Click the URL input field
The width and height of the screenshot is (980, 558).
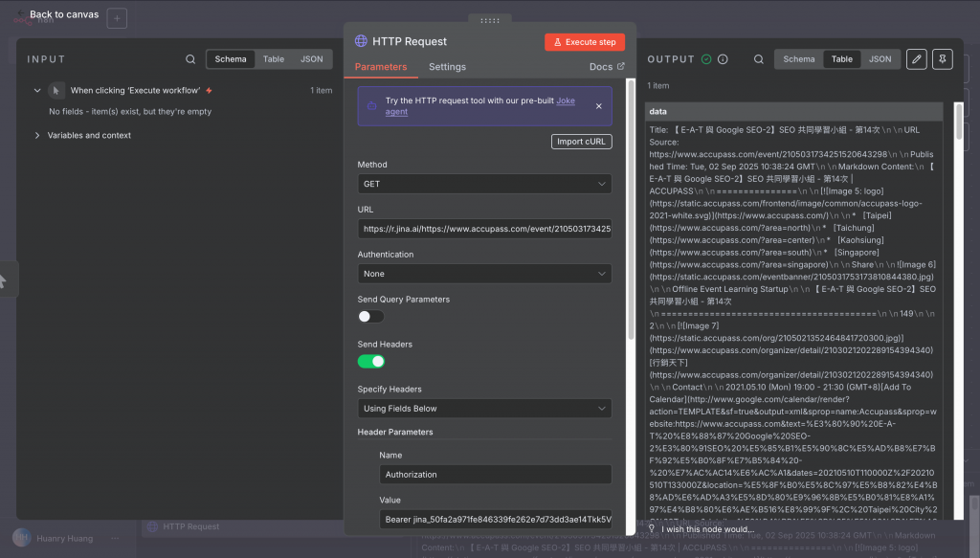[x=484, y=229]
